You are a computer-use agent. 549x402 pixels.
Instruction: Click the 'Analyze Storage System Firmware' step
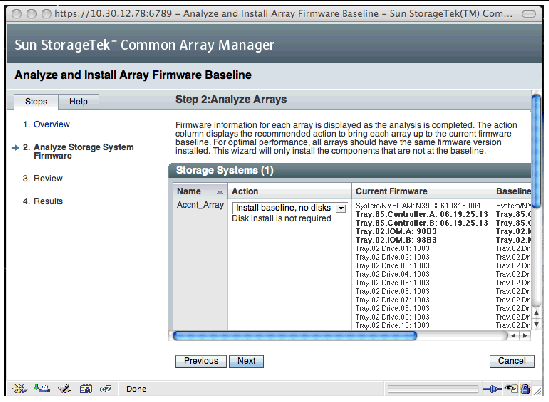coord(83,151)
